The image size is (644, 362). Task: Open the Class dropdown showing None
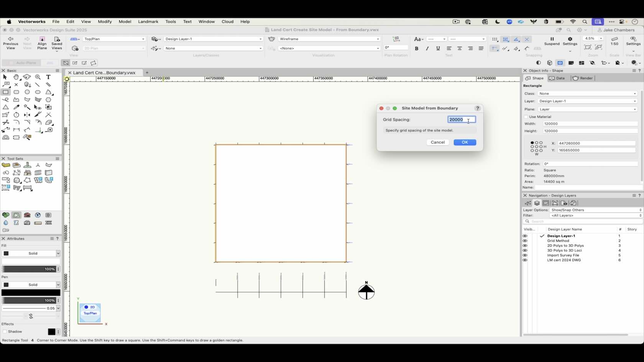(x=588, y=93)
